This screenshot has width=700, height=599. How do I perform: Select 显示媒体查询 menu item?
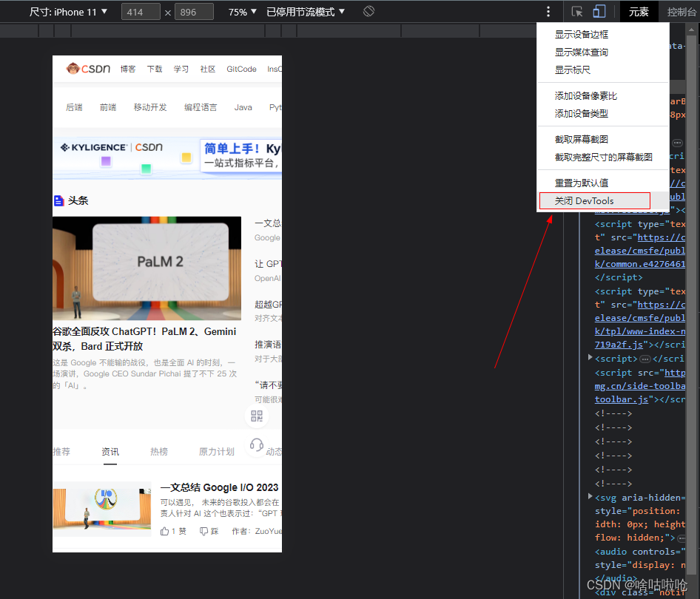click(602, 53)
